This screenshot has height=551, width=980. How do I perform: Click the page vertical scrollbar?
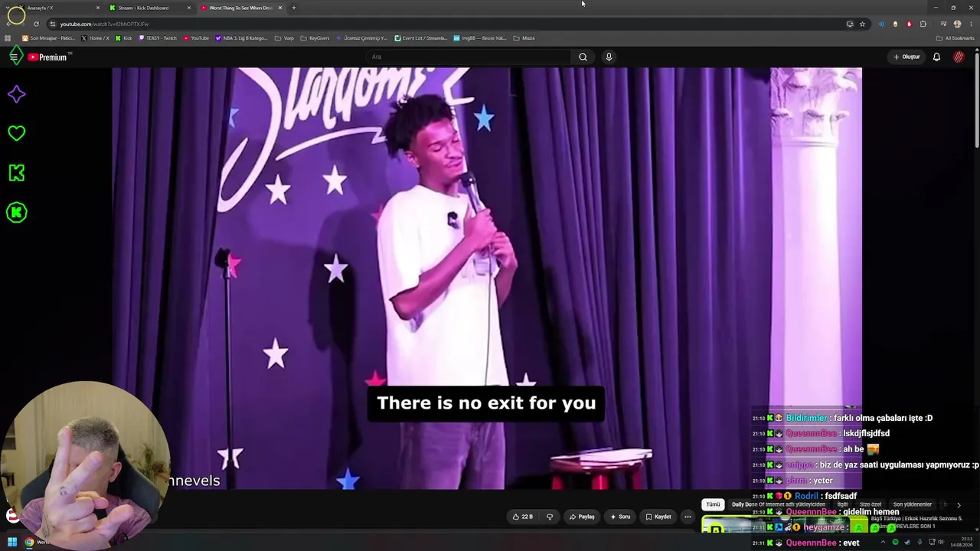[x=977, y=99]
